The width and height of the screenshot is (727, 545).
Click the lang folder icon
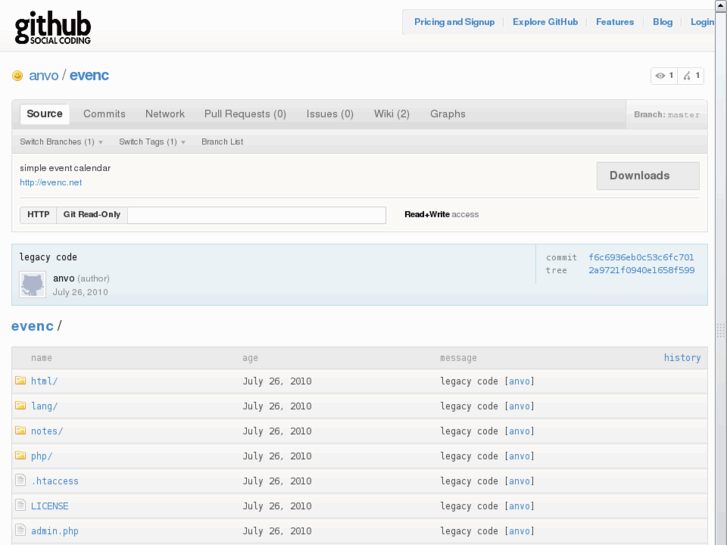point(20,405)
